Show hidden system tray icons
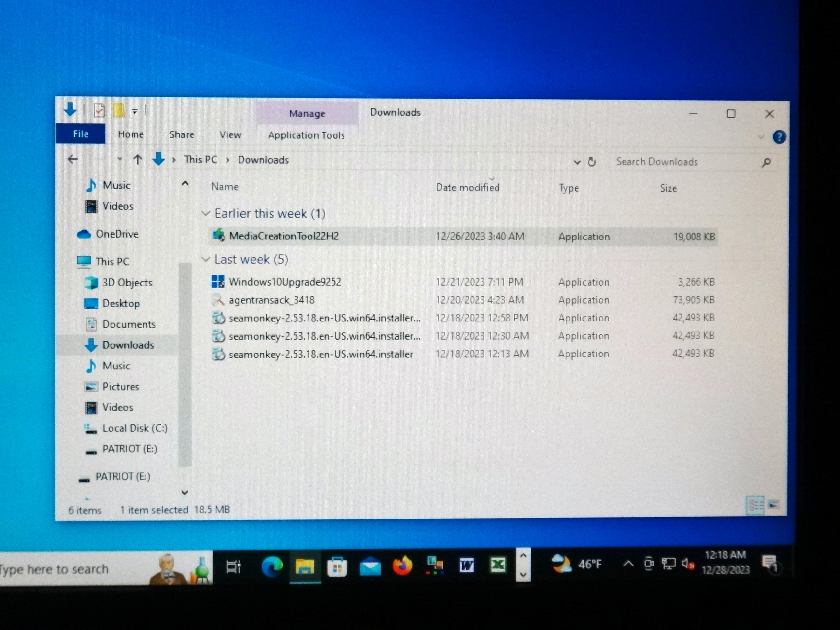Viewport: 840px width, 630px height. coord(628,564)
